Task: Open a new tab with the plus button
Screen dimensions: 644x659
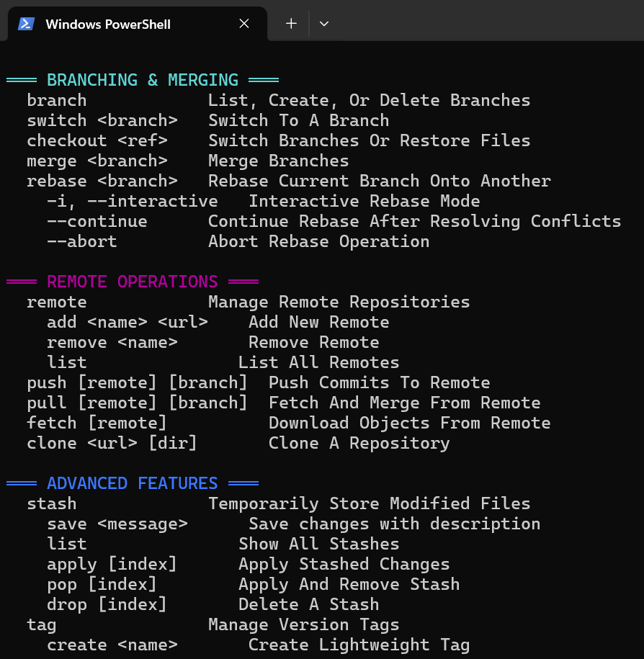Action: coord(290,23)
